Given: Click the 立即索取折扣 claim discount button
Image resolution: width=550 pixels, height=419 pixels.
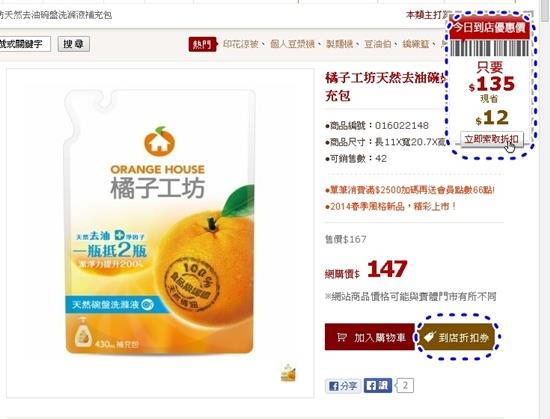Looking at the screenshot, I should (492, 139).
